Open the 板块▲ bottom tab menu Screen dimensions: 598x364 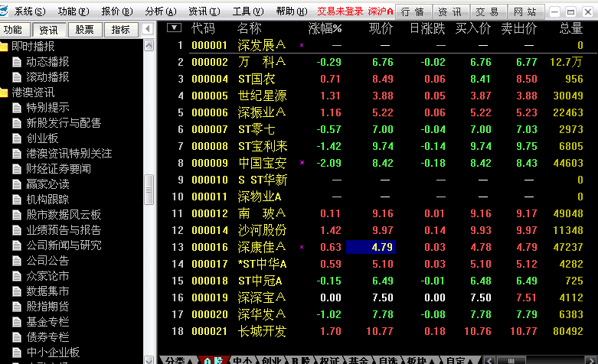click(x=420, y=360)
